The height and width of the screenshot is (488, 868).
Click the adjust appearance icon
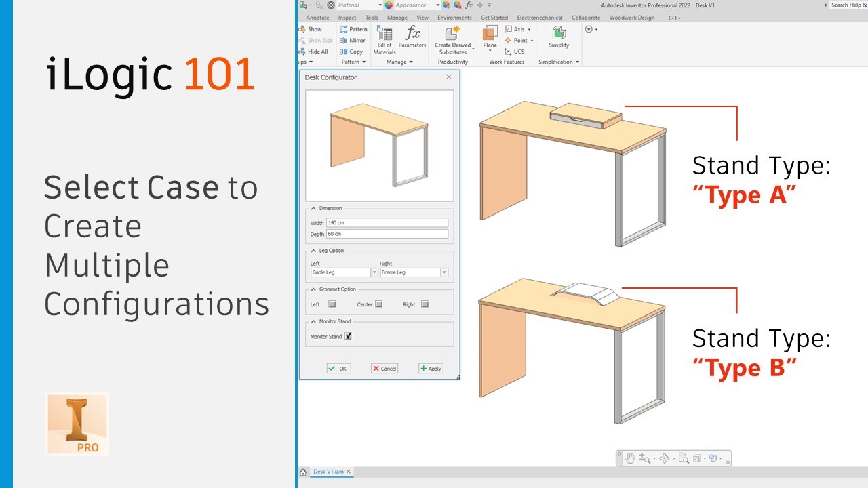[446, 5]
